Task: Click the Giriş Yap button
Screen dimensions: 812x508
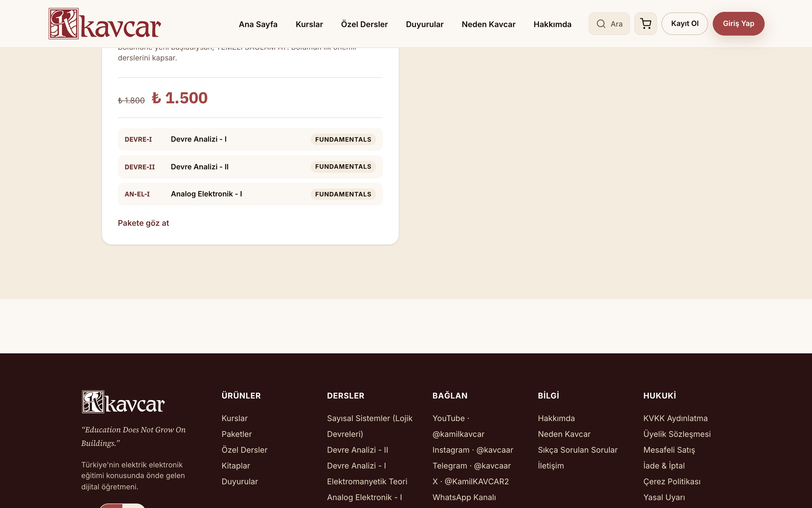Action: 738,23
